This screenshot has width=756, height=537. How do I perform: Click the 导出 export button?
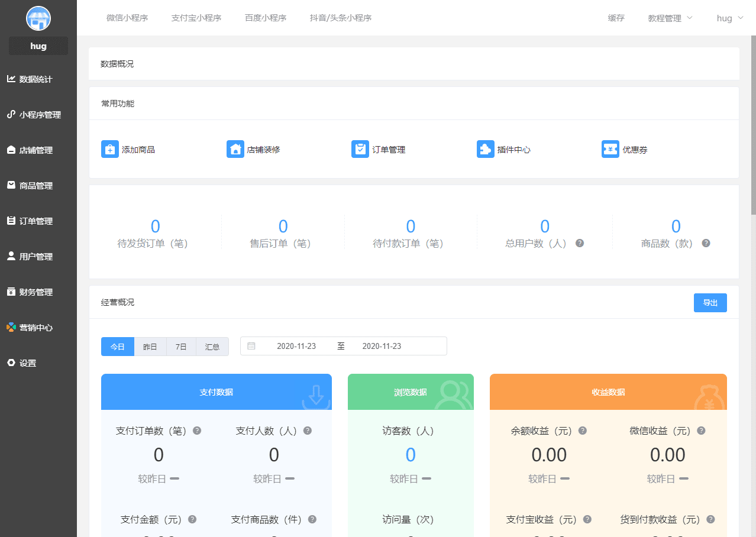tap(710, 303)
